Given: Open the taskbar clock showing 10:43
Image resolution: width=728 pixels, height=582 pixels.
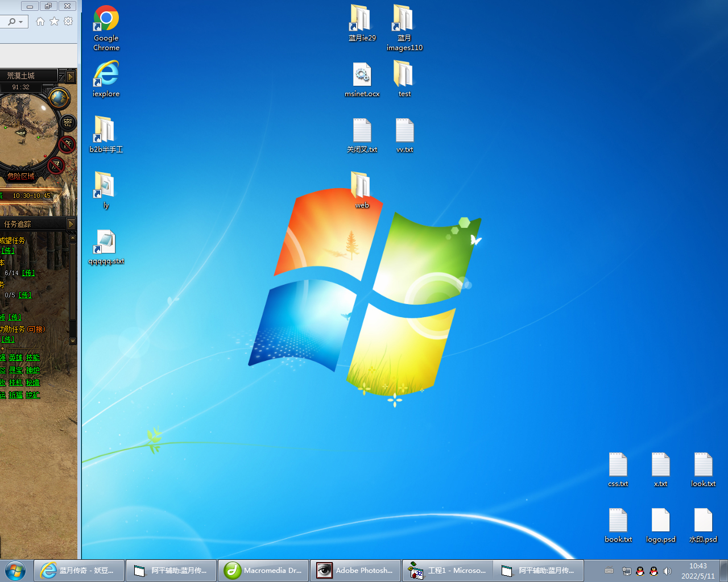Looking at the screenshot, I should coord(698,571).
